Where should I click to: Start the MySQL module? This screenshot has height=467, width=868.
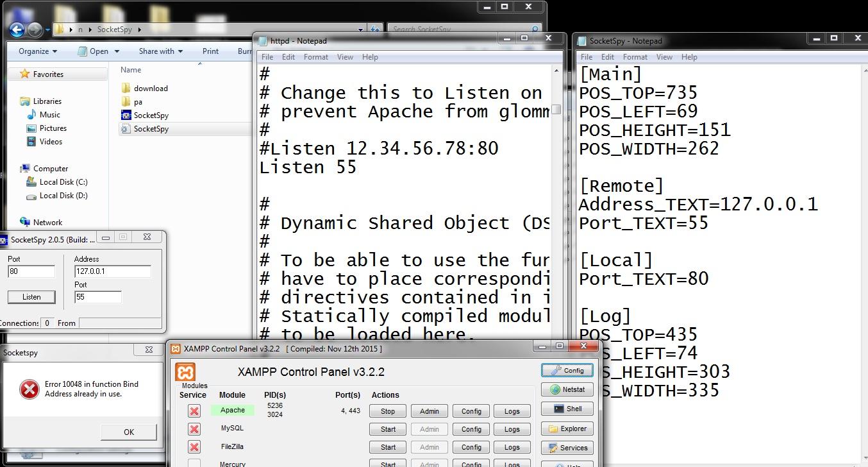(x=388, y=429)
